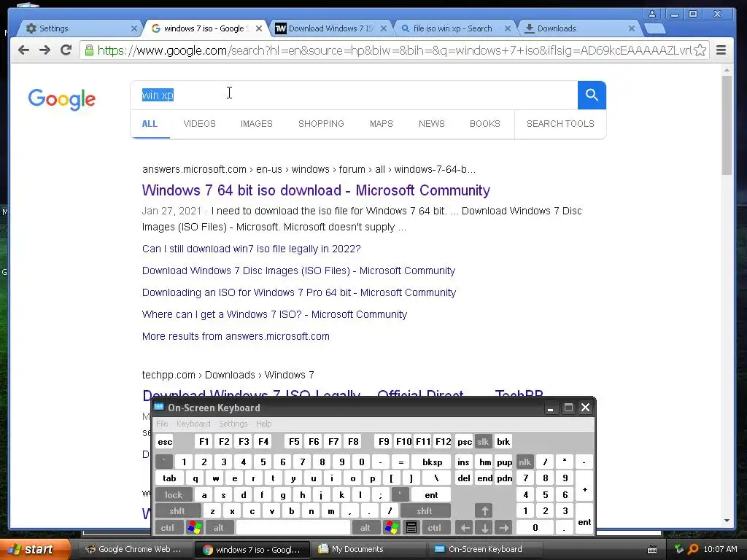The height and width of the screenshot is (560, 747).
Task: Toggle the right ctrl key on keyboard
Action: 435,528
